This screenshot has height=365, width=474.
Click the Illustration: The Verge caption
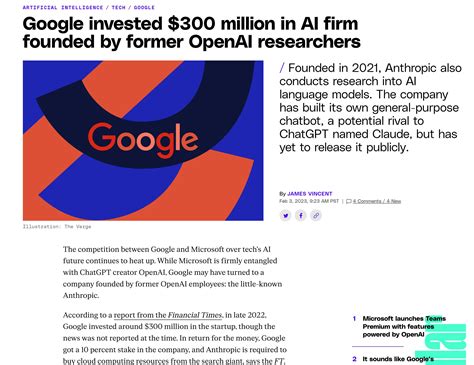(x=57, y=227)
